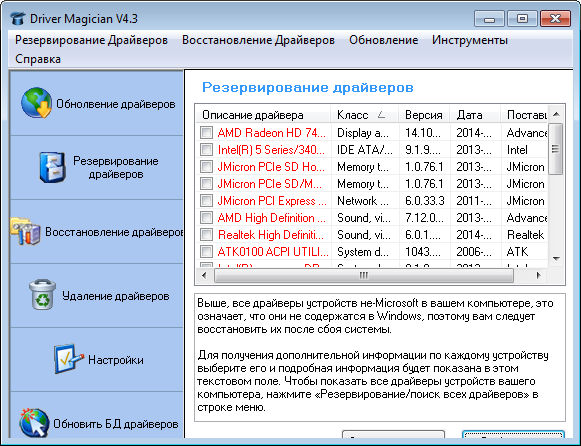Image resolution: width=581 pixels, height=446 pixels.
Task: Sort by Дата column header
Action: click(475, 115)
